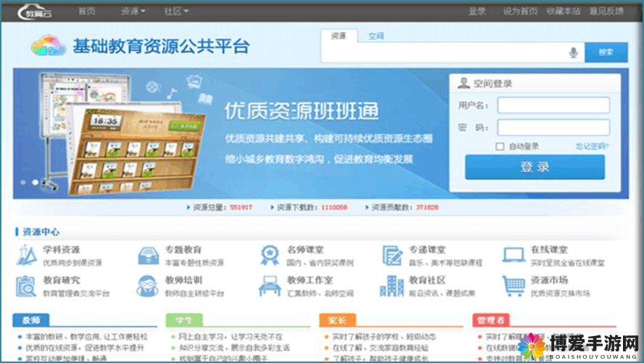The image size is (644, 363).
Task: Click the 资源市场 title text
Action: tap(549, 280)
